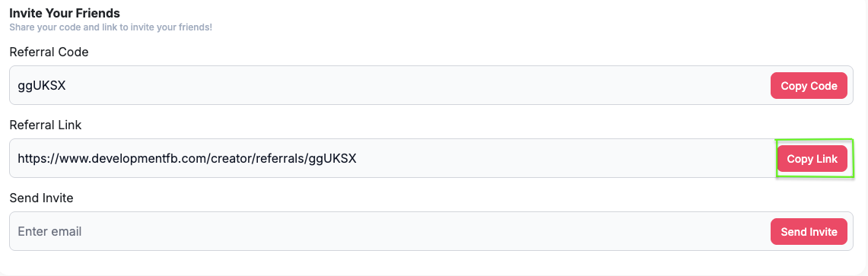This screenshot has width=868, height=276.
Task: Click the ggUKSX referral code text
Action: click(x=42, y=86)
